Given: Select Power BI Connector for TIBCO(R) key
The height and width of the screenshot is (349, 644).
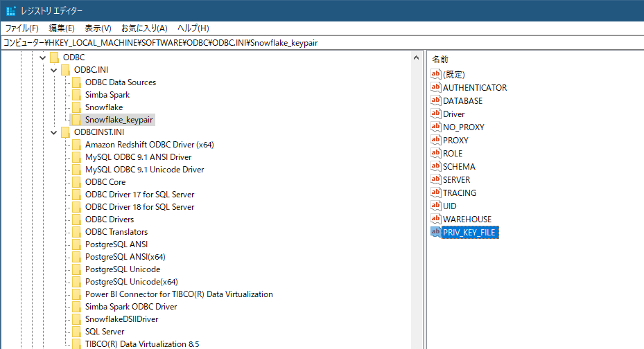Looking at the screenshot, I should pyautogui.click(x=179, y=294).
